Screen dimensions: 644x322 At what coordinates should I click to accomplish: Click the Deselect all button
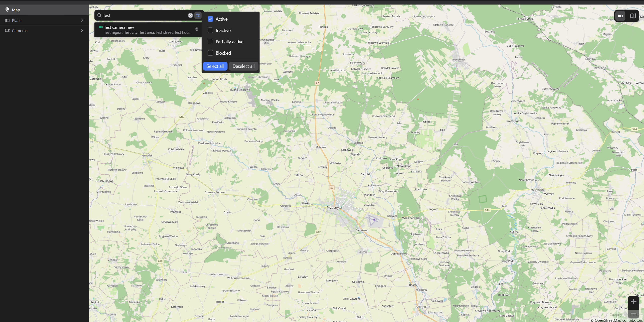(243, 66)
